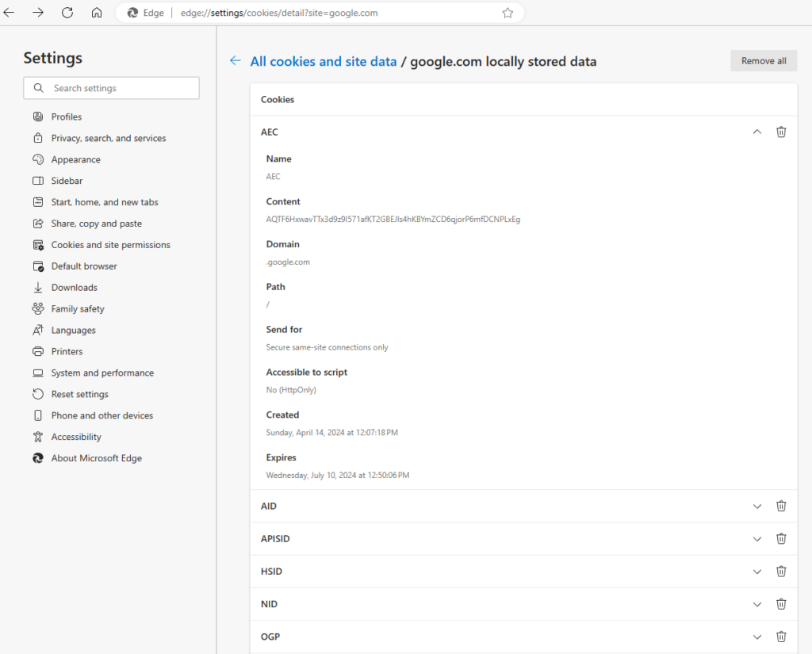Click in the Search settings field
Image resolution: width=812 pixels, height=654 pixels.
tap(111, 88)
